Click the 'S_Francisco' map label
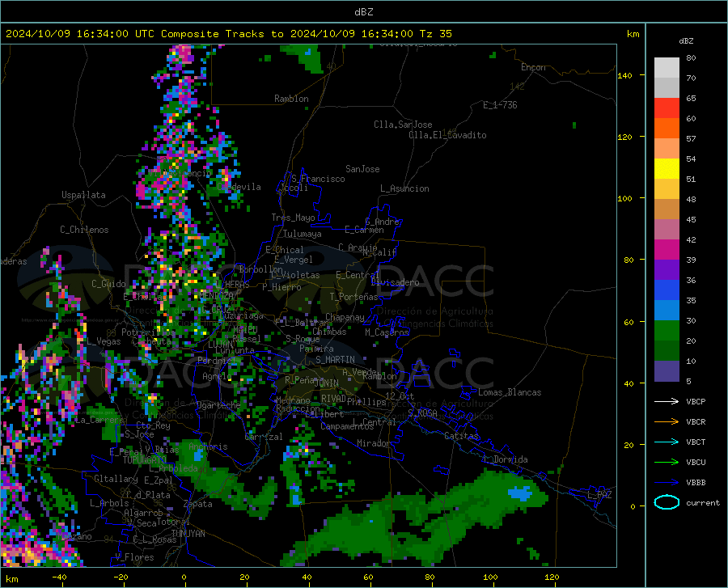Image resolution: width=728 pixels, height=588 pixels. pos(318,179)
